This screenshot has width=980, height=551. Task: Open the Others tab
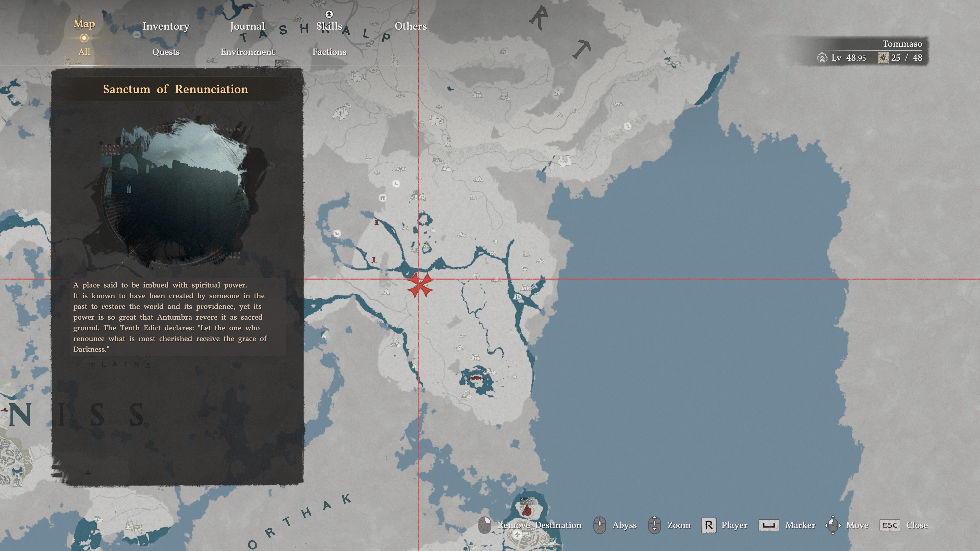[410, 26]
